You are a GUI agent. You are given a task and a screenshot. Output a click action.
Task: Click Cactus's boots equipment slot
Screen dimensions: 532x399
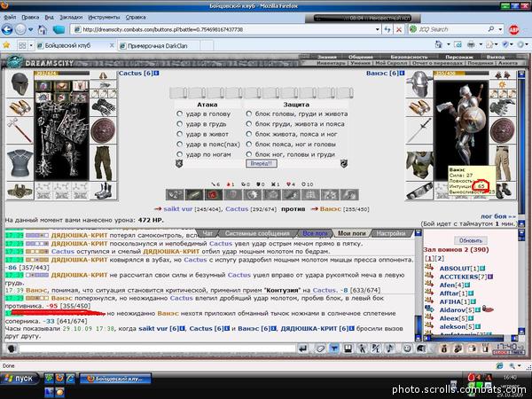tap(104, 191)
